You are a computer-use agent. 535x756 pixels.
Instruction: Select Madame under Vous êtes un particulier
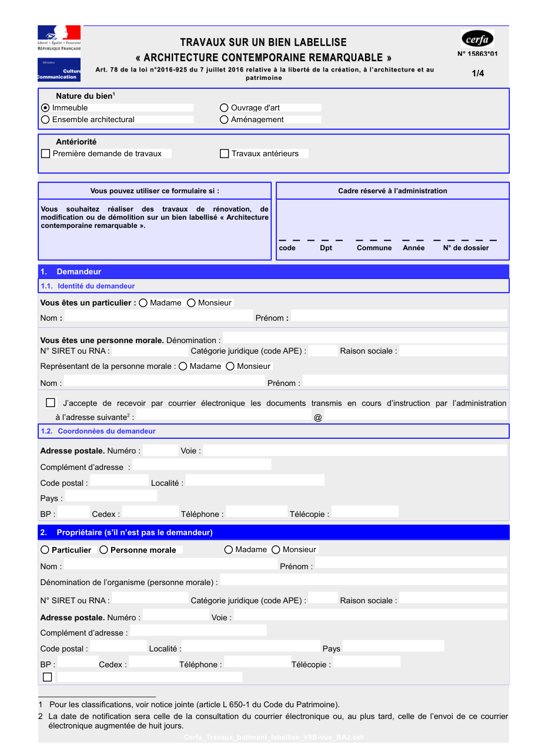pyautogui.click(x=143, y=303)
